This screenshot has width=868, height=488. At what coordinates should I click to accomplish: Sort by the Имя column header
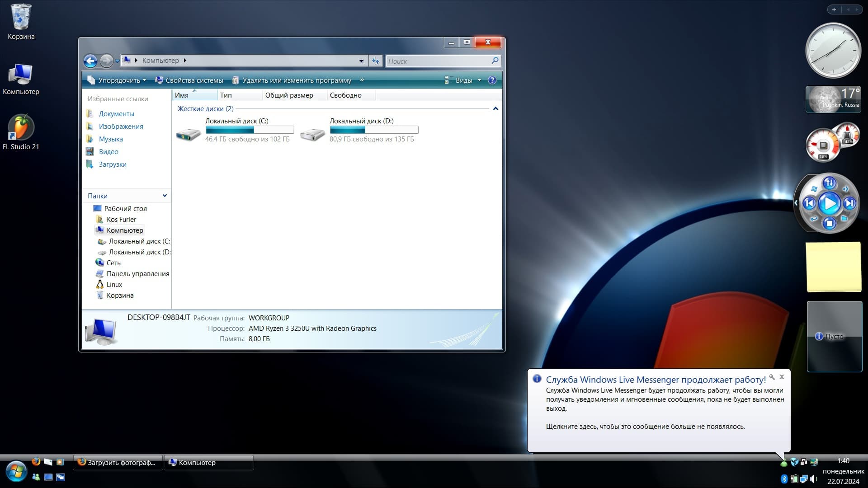point(194,95)
